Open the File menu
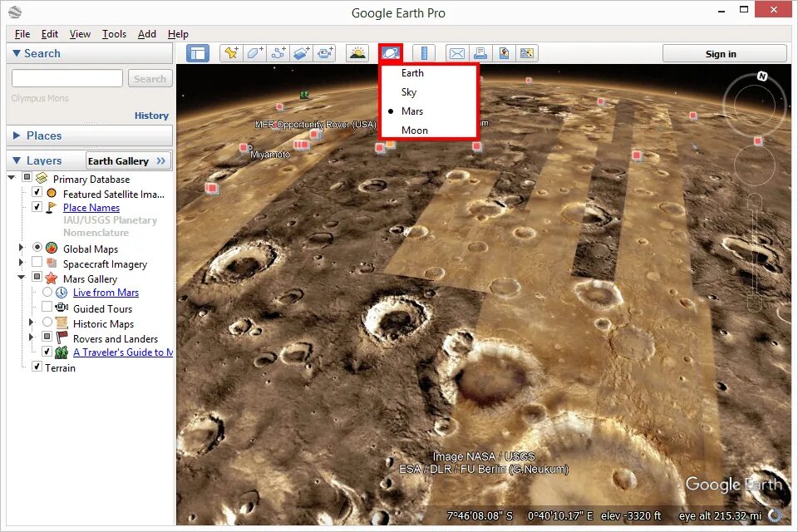This screenshot has width=798, height=532. (x=22, y=33)
